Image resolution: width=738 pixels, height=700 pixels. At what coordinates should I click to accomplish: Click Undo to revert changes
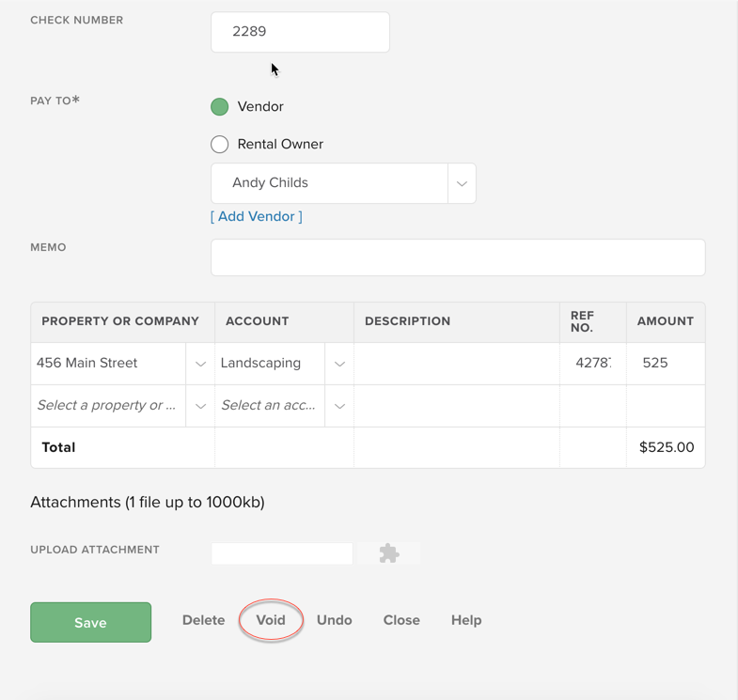[334, 620]
